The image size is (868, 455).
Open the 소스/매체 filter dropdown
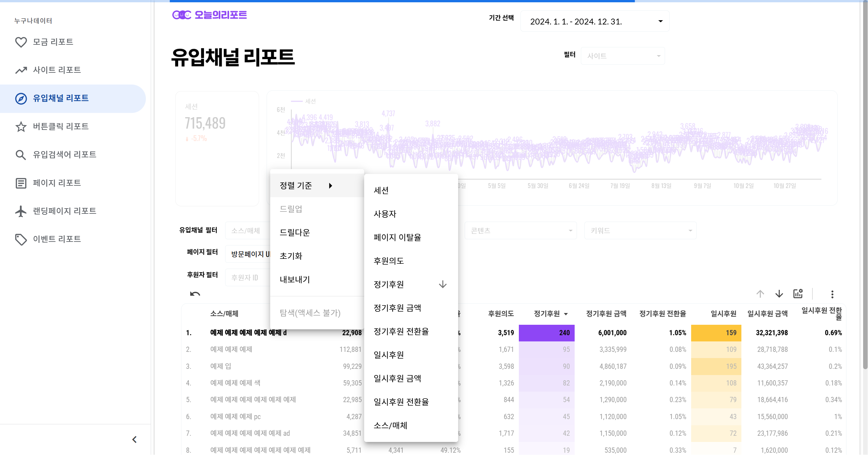click(x=248, y=230)
